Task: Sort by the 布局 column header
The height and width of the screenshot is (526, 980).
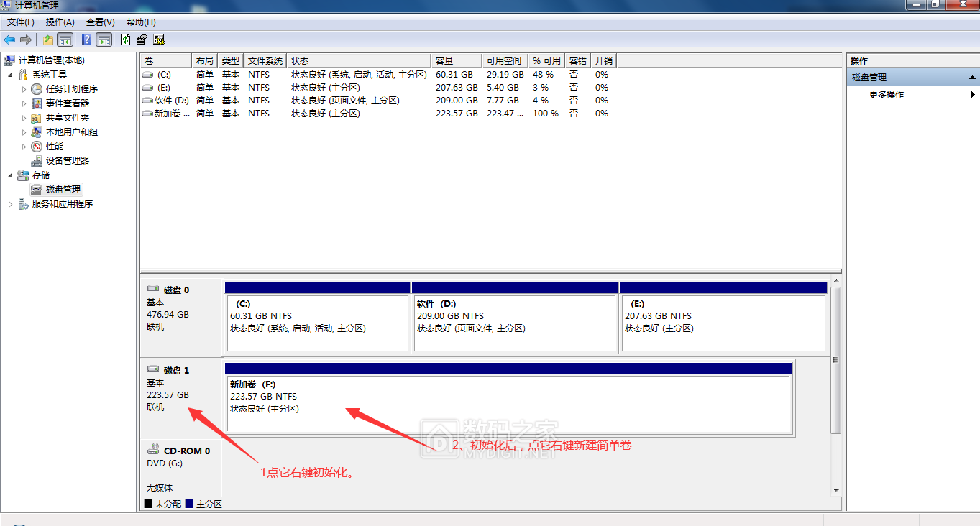Action: click(205, 61)
